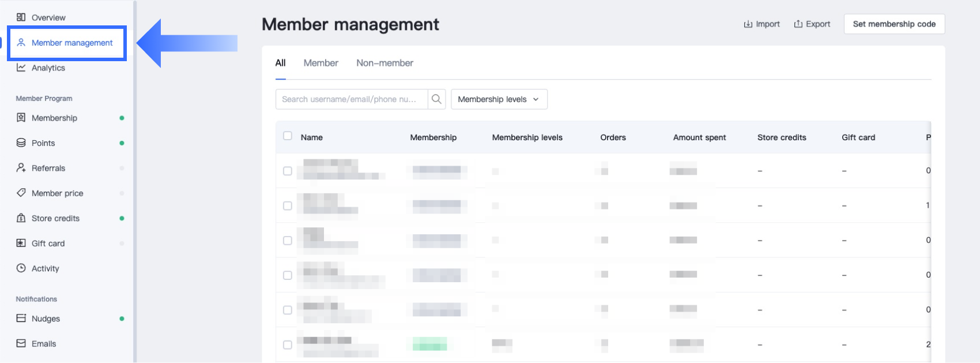This screenshot has width=980, height=363.
Task: Switch to the Member tab
Action: pyautogui.click(x=321, y=63)
